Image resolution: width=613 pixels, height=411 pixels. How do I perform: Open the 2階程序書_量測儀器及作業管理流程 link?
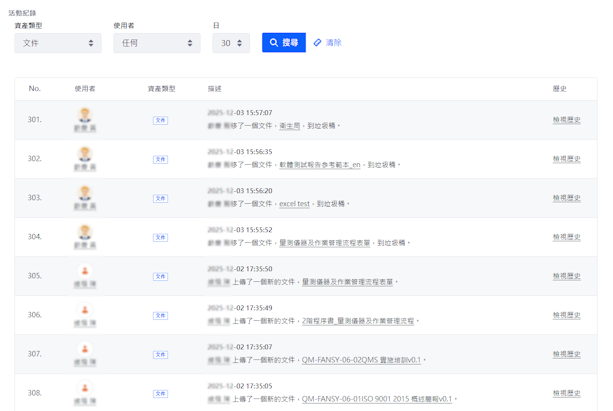coord(358,321)
